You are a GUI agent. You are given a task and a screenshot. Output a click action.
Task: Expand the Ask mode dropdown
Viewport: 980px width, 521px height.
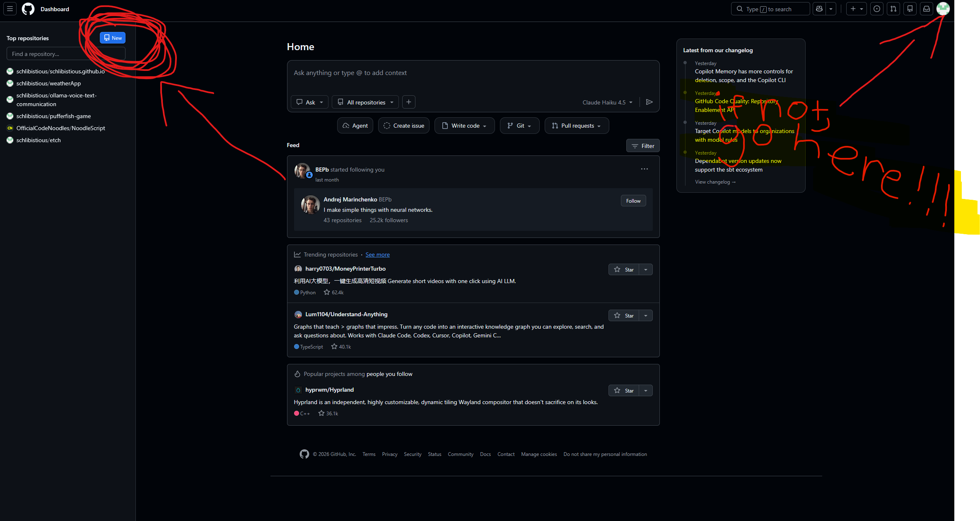click(310, 102)
